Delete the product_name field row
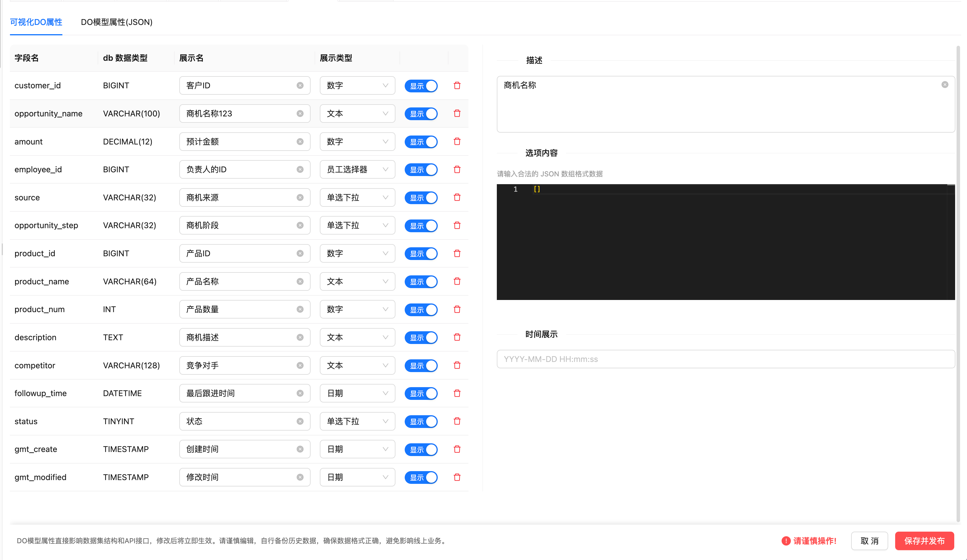The width and height of the screenshot is (967, 560). click(x=457, y=281)
